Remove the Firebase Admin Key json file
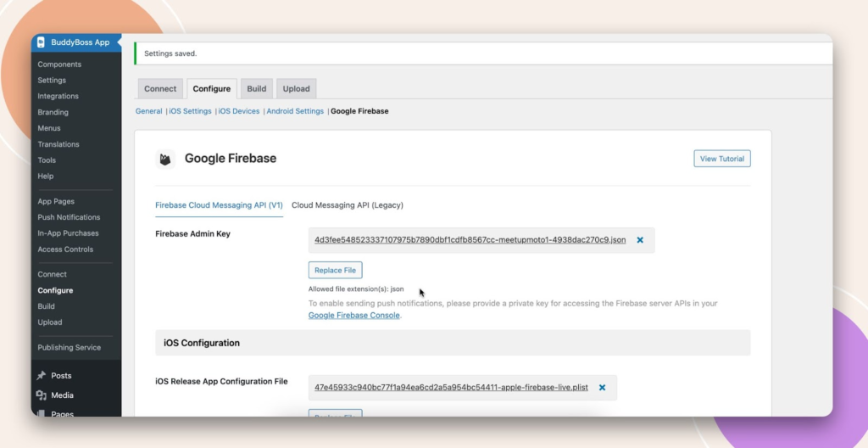Image resolution: width=868 pixels, height=448 pixels. pos(640,240)
